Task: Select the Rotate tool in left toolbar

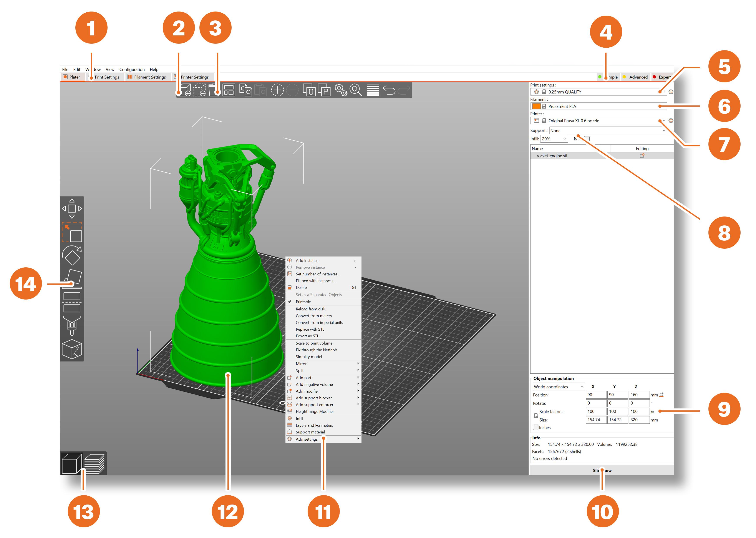Action: click(72, 255)
